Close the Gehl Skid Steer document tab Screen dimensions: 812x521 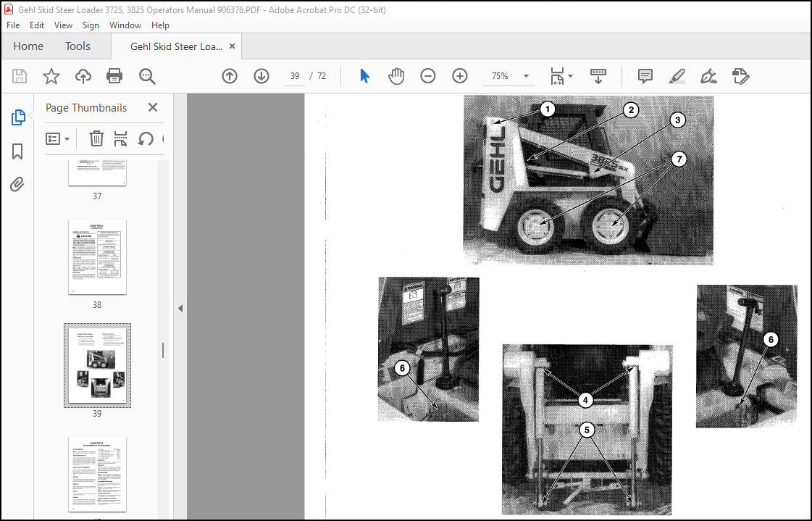coord(232,46)
